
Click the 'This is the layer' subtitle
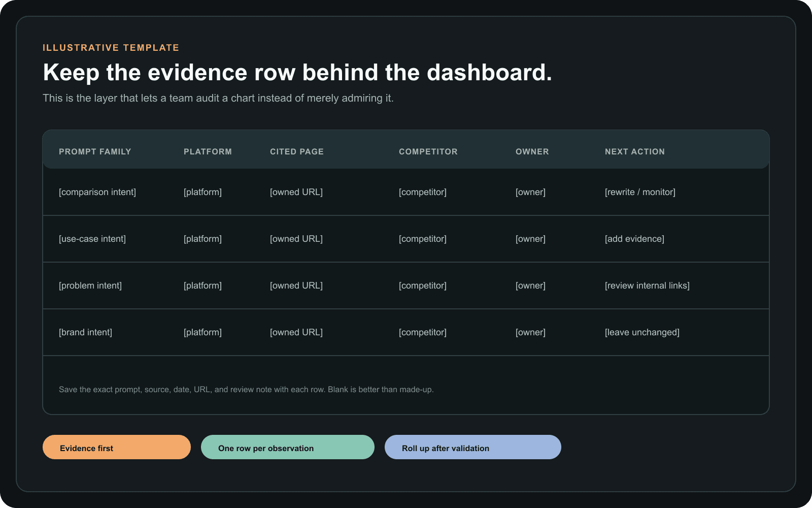pyautogui.click(x=218, y=98)
